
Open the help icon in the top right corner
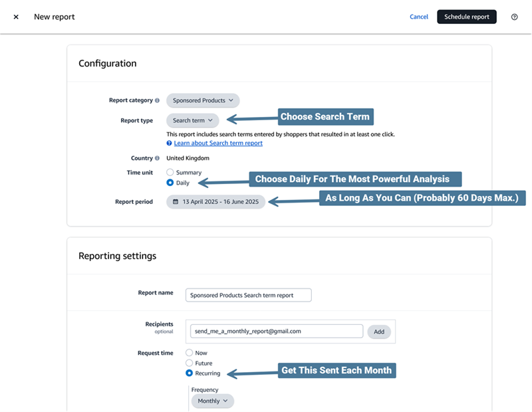pos(515,17)
